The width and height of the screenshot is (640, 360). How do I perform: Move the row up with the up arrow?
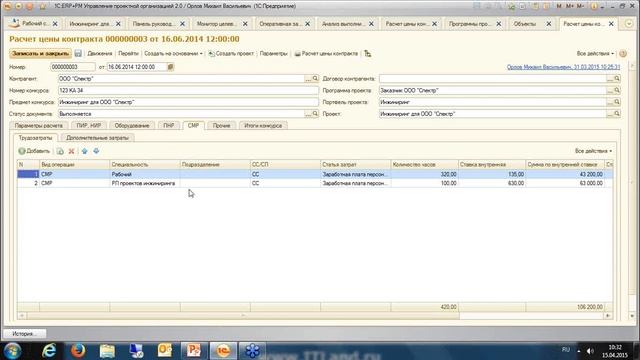[x=84, y=151]
